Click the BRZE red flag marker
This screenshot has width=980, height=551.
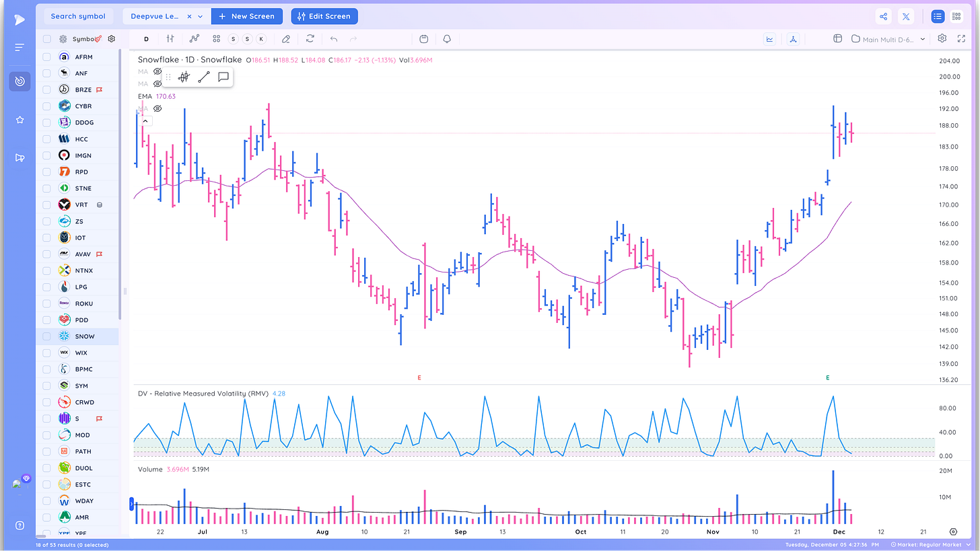coord(99,89)
